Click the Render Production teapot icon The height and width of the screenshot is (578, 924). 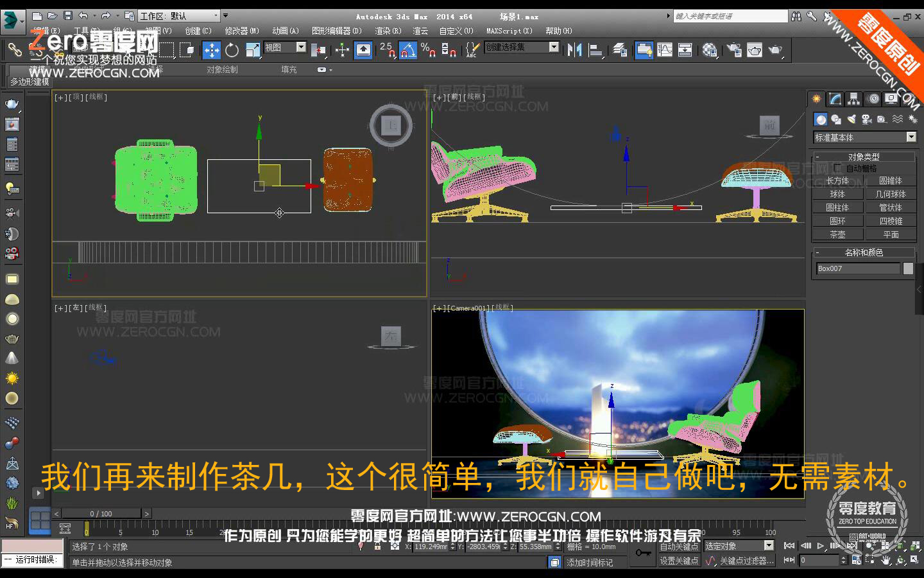[776, 49]
